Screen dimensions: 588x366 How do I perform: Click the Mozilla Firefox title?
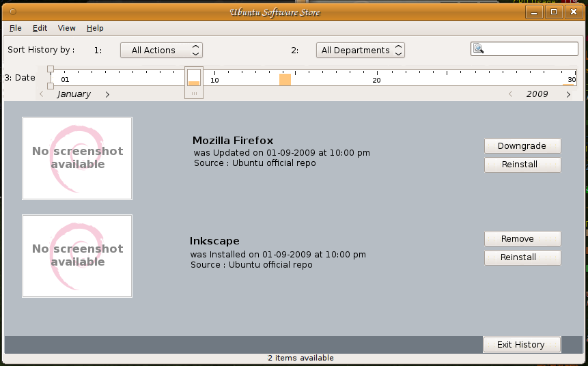[233, 141]
